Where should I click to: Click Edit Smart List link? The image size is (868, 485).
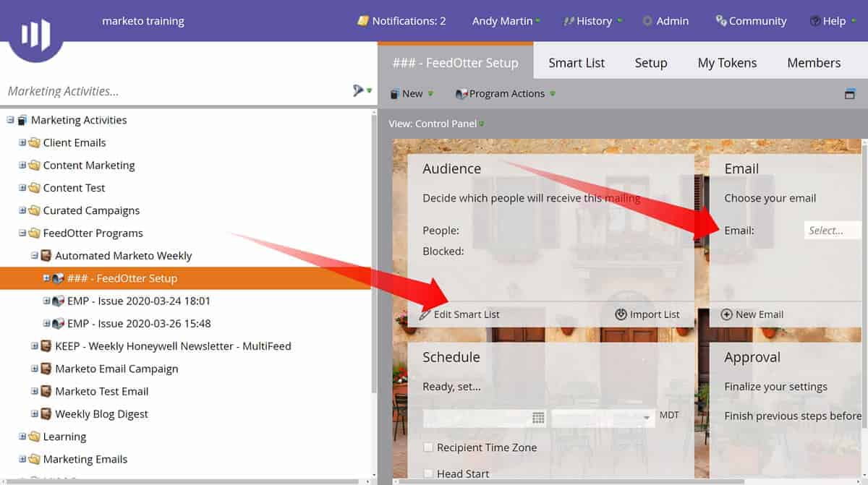[x=467, y=314]
